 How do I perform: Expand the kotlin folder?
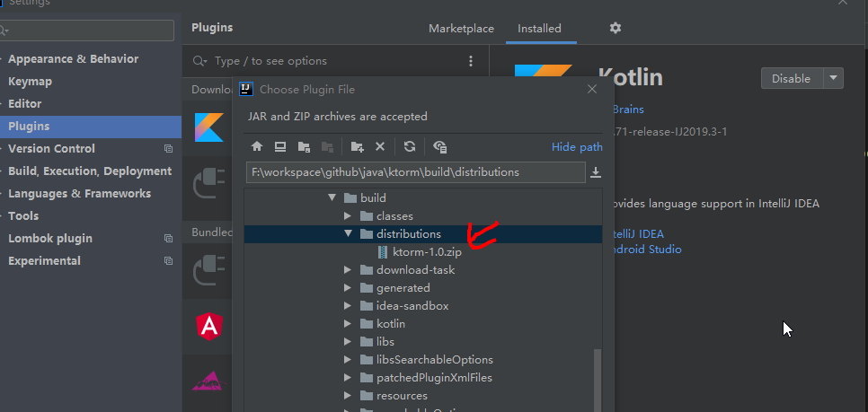348,323
